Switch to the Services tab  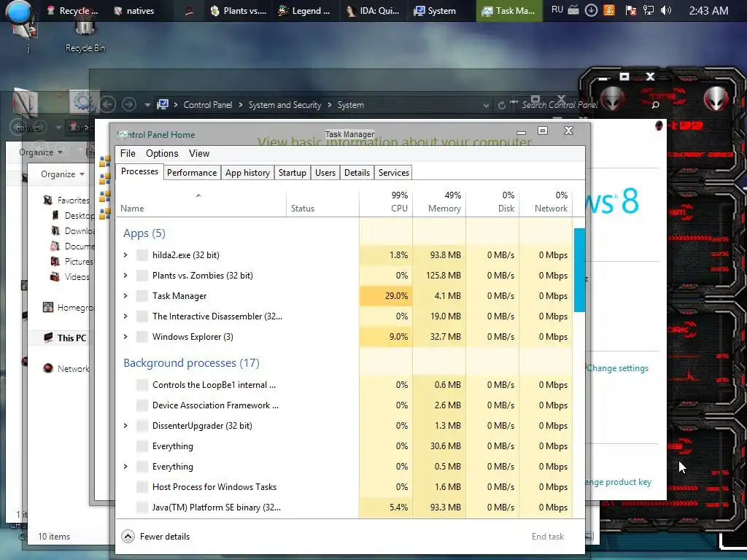coord(394,172)
